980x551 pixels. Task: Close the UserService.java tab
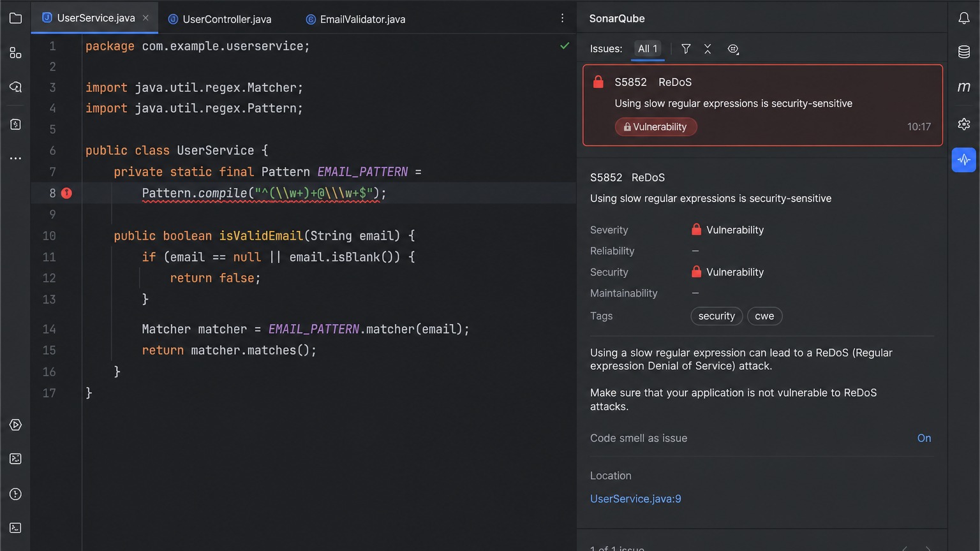145,18
